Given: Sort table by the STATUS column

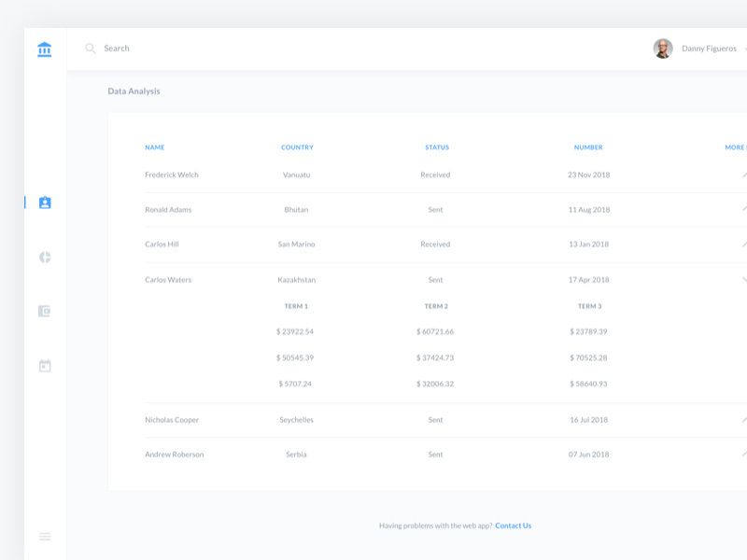Looking at the screenshot, I should coord(438,147).
